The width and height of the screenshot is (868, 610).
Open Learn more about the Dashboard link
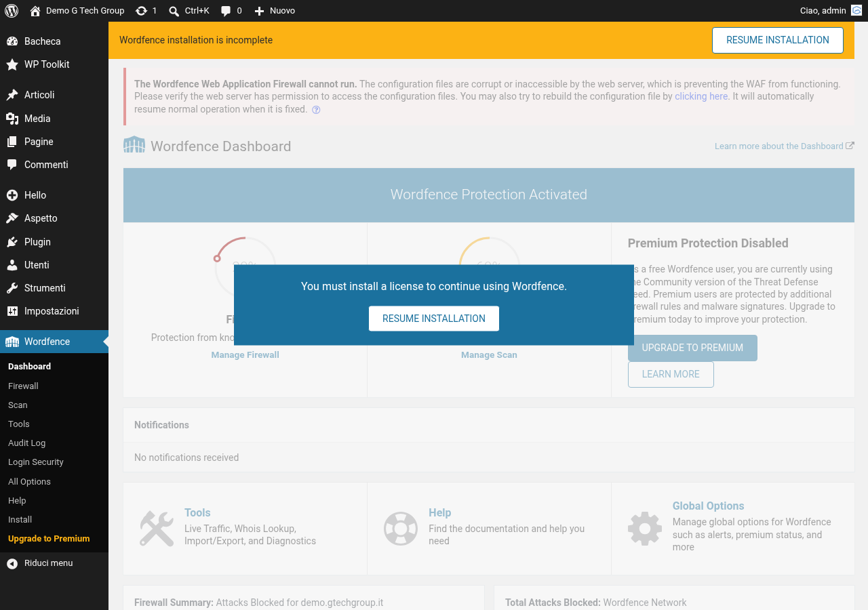tap(785, 146)
